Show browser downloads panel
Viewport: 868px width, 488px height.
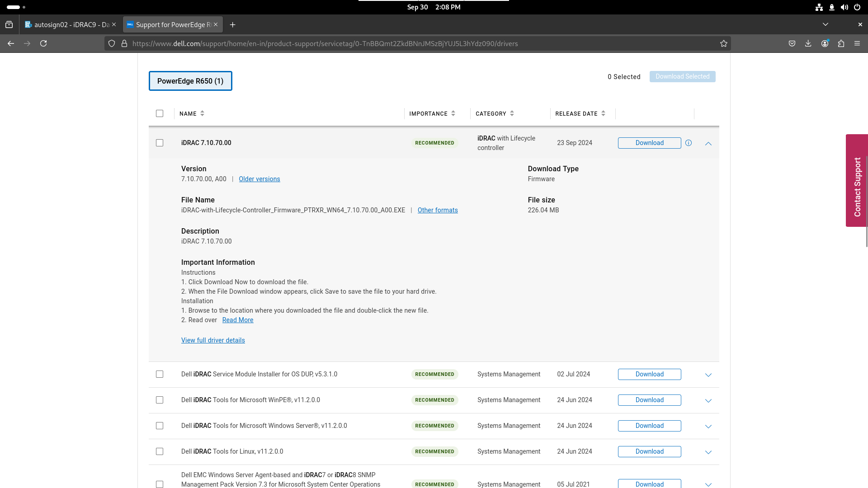point(808,43)
